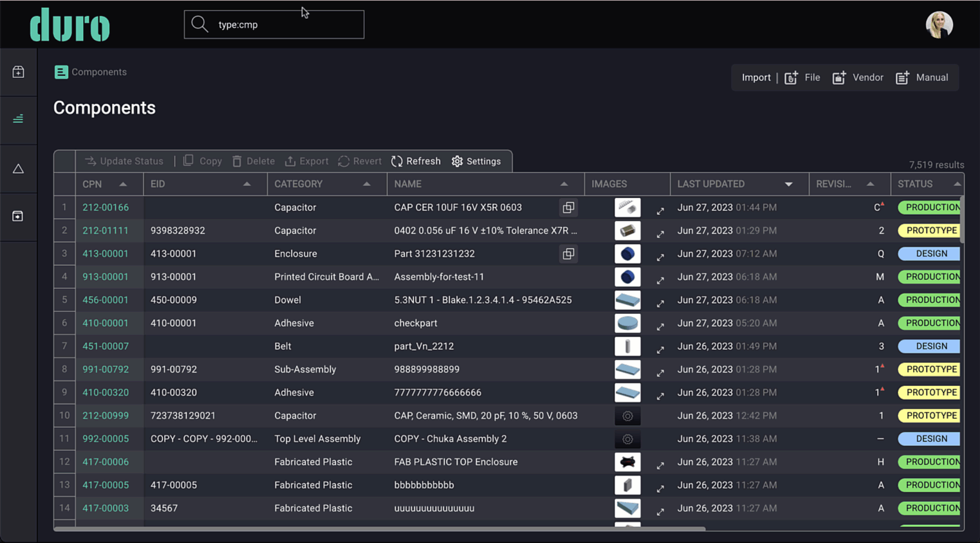Click the Import Vendor icon
This screenshot has height=543, width=980.
click(839, 78)
